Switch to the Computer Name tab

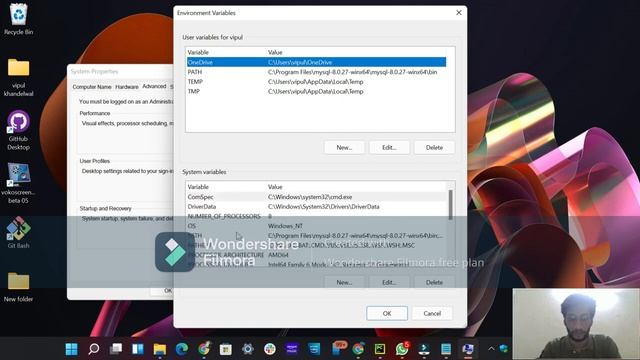tap(92, 87)
